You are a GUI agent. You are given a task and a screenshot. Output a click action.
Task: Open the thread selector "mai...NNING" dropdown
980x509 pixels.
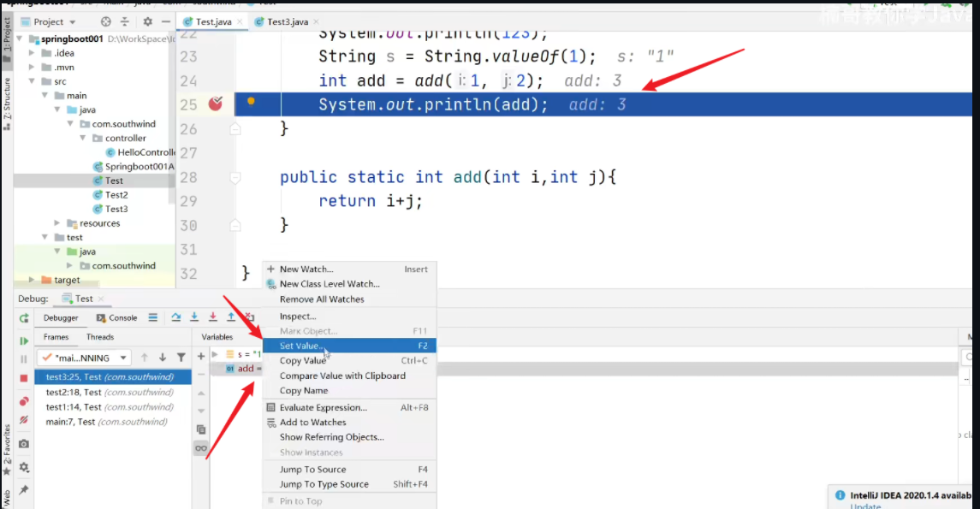pos(84,358)
